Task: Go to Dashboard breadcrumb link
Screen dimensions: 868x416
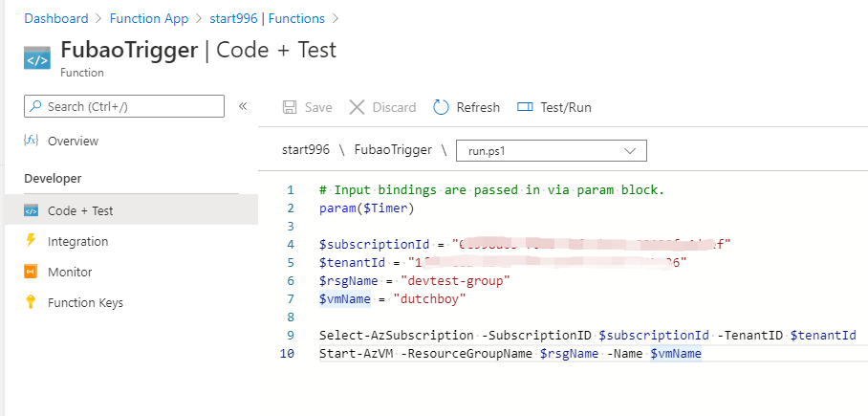Action: [55, 18]
